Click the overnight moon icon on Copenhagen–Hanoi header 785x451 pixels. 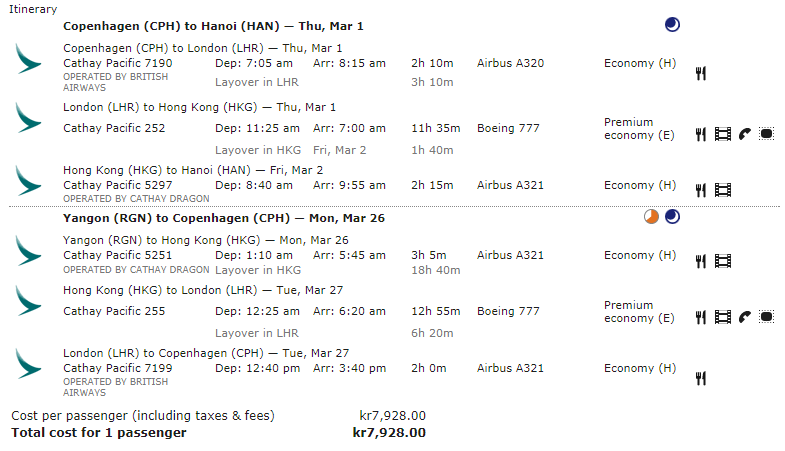(x=672, y=25)
